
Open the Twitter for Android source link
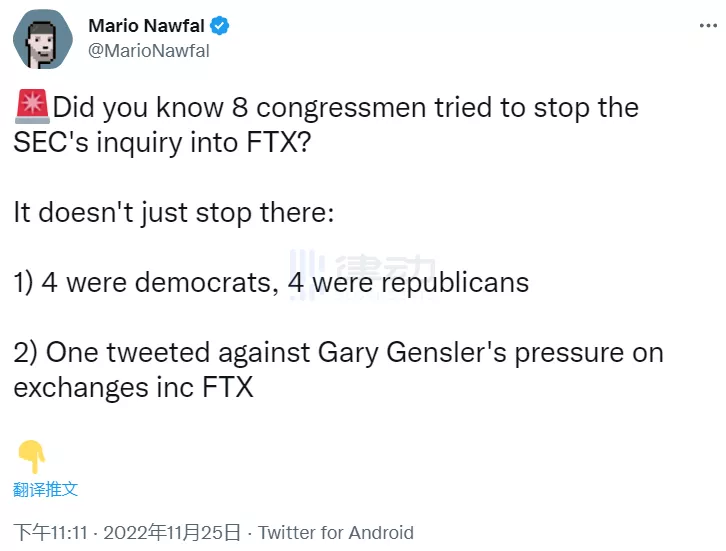[336, 532]
